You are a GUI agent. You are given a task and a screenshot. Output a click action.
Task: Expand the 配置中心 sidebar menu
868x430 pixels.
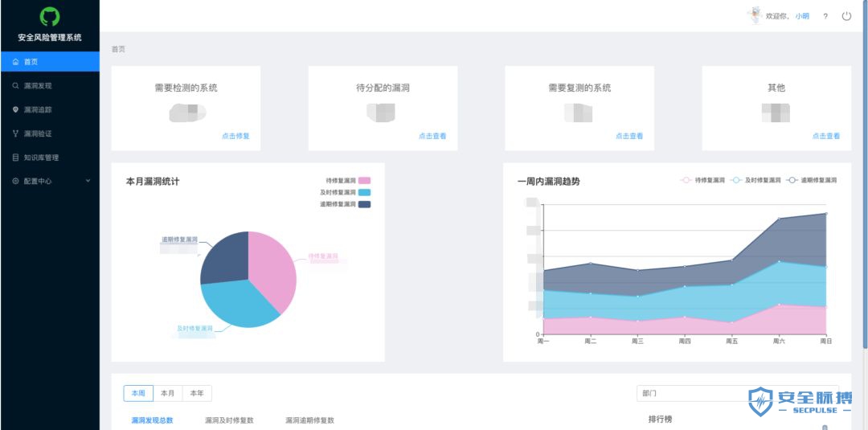(x=50, y=182)
